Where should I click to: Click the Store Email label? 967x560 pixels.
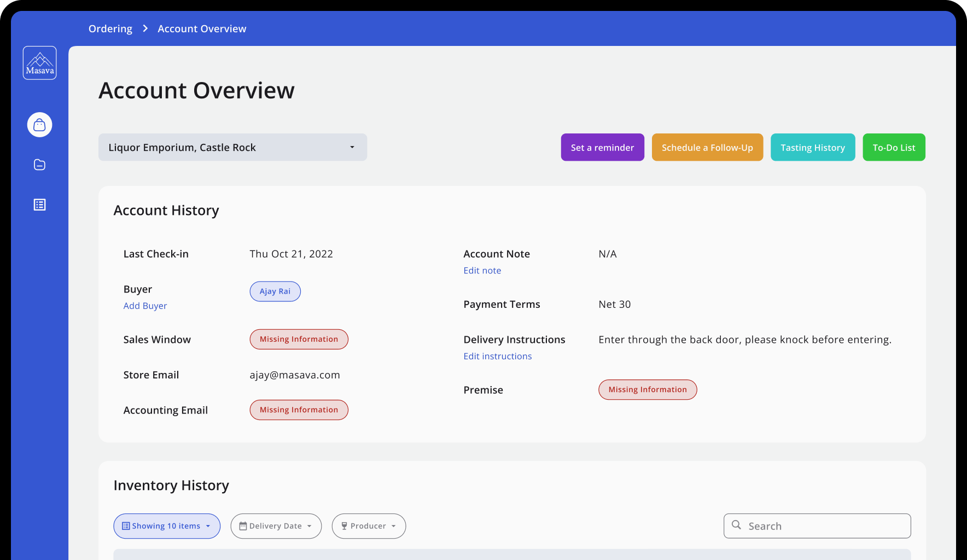pos(151,375)
